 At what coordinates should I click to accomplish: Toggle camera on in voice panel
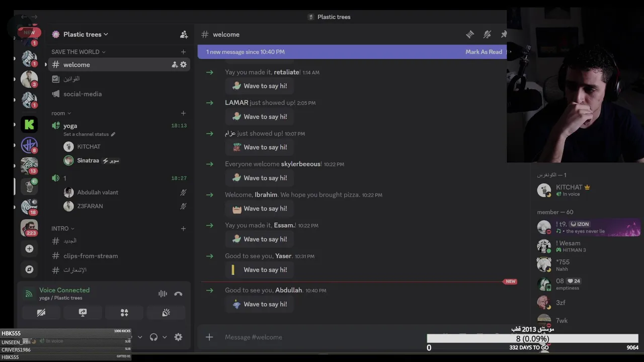click(41, 312)
